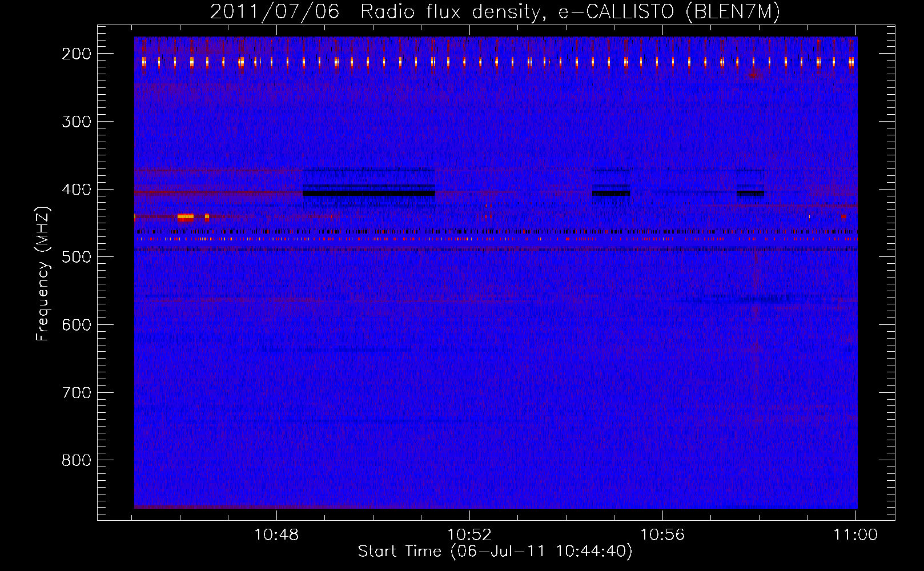Click the "700" frequency tick label
The height and width of the screenshot is (571, 924).
tap(77, 393)
